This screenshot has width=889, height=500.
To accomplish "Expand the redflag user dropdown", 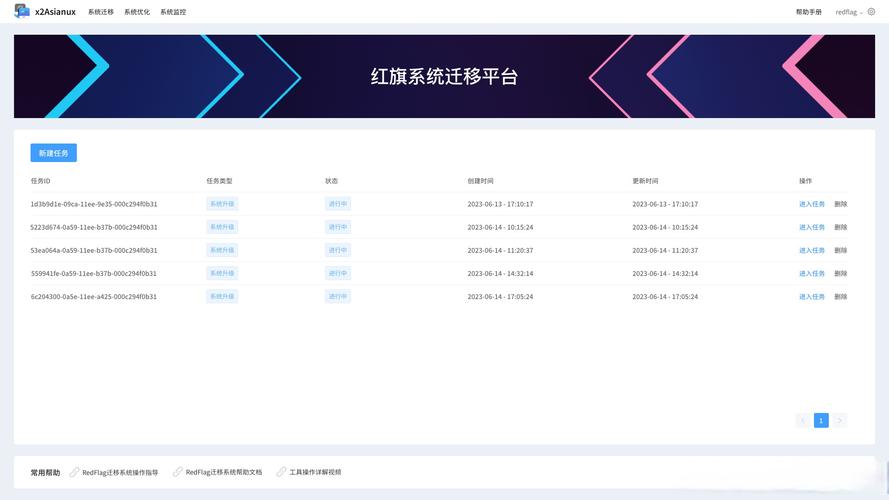I will pyautogui.click(x=849, y=12).
